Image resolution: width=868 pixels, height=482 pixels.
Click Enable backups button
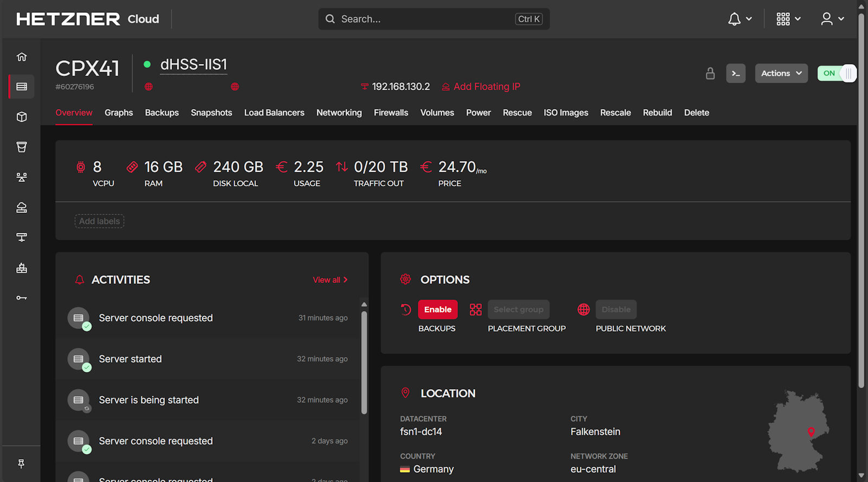coord(438,309)
